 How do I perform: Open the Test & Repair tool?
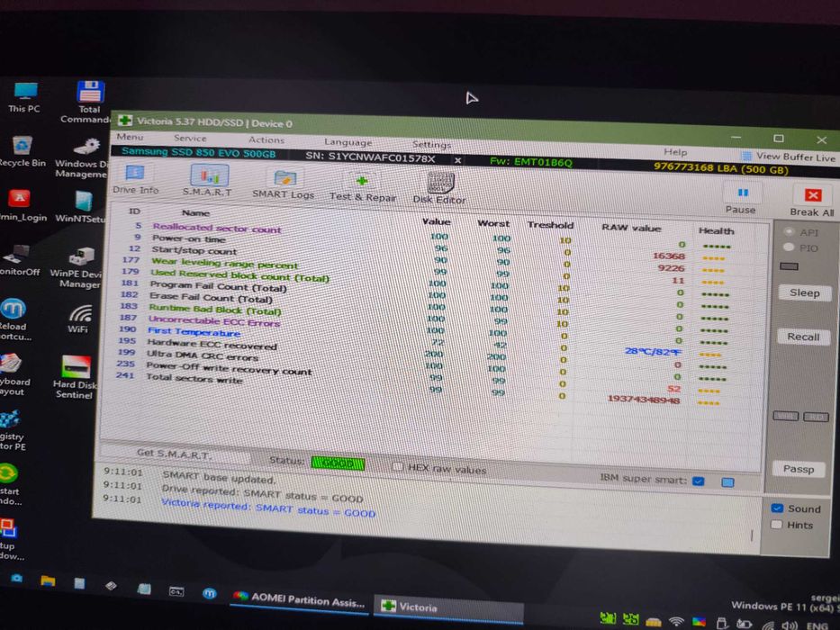click(363, 187)
